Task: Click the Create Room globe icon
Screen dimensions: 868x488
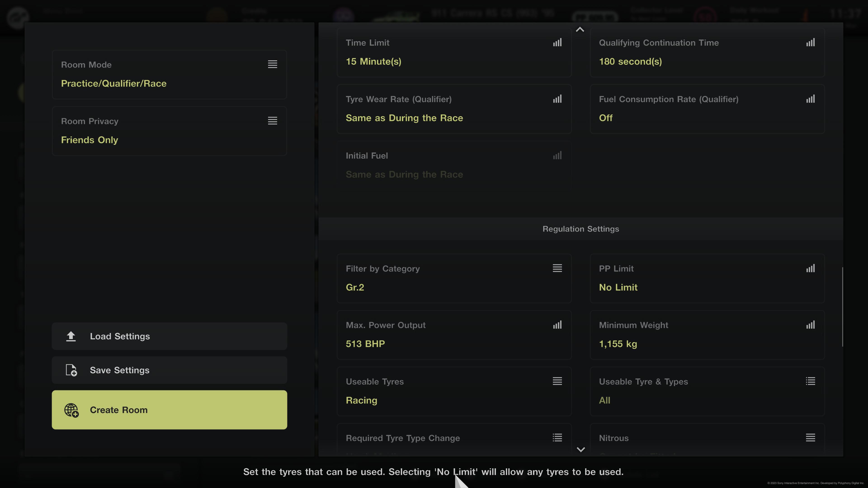Action: pyautogui.click(x=71, y=410)
